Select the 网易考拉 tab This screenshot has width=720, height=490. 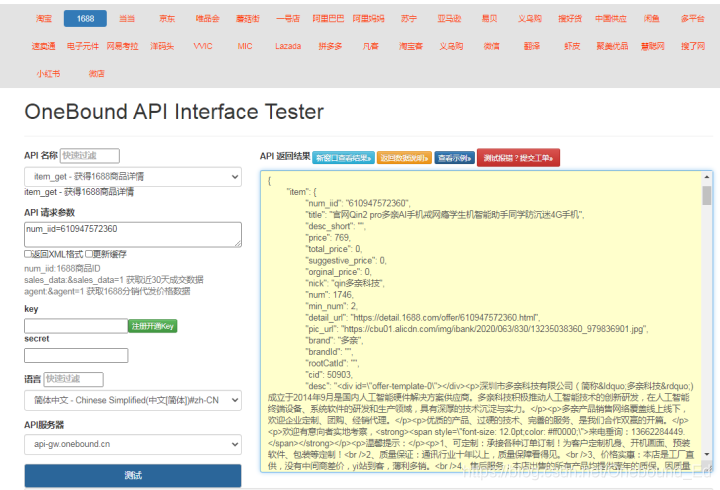pyautogui.click(x=123, y=46)
